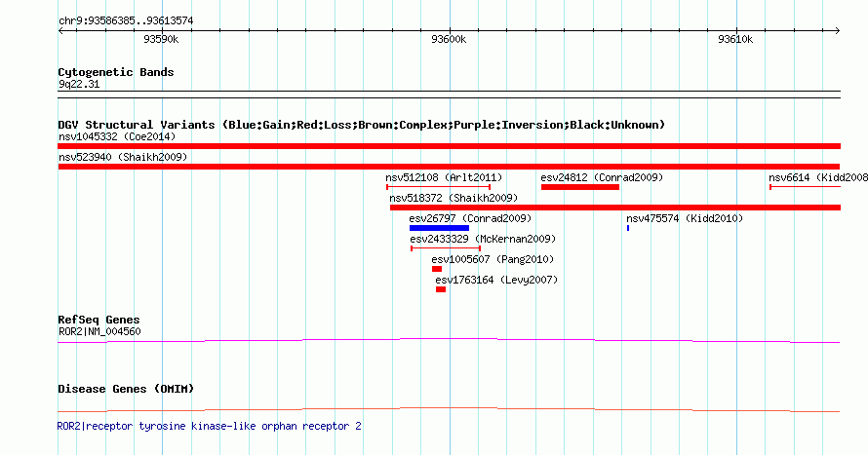Click the nsv6614 (Kidd2008) label
Screen dimensions: 868x455
point(818,177)
